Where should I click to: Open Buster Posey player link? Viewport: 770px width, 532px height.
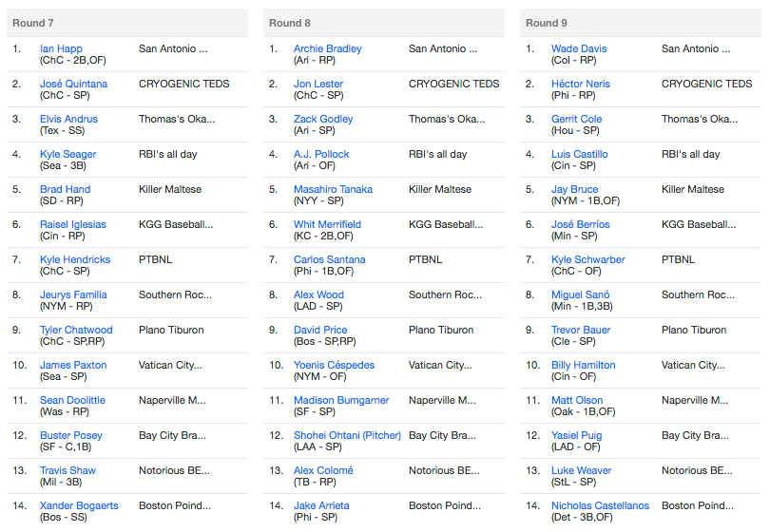pyautogui.click(x=70, y=435)
